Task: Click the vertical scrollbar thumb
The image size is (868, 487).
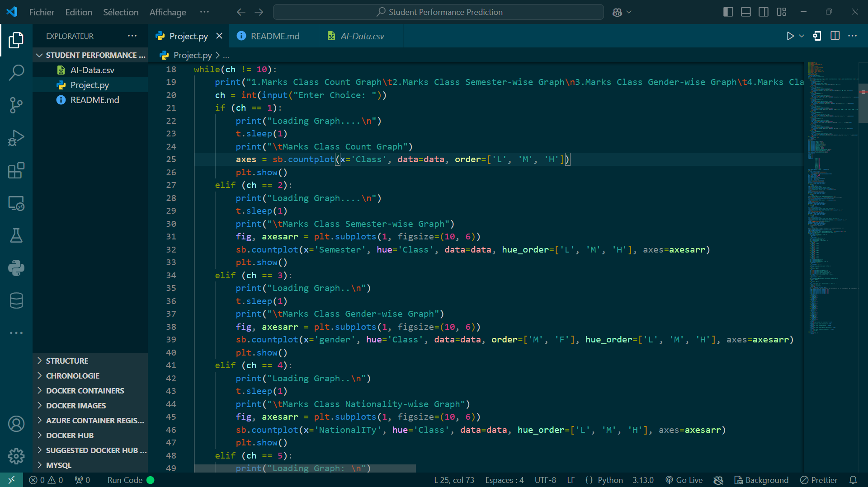Action: pos(863,103)
